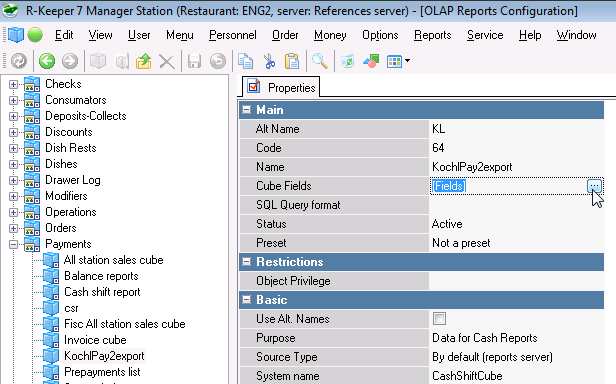Click the R-Keeper application title icon
Image resolution: width=616 pixels, height=384 pixels.
[9, 10]
